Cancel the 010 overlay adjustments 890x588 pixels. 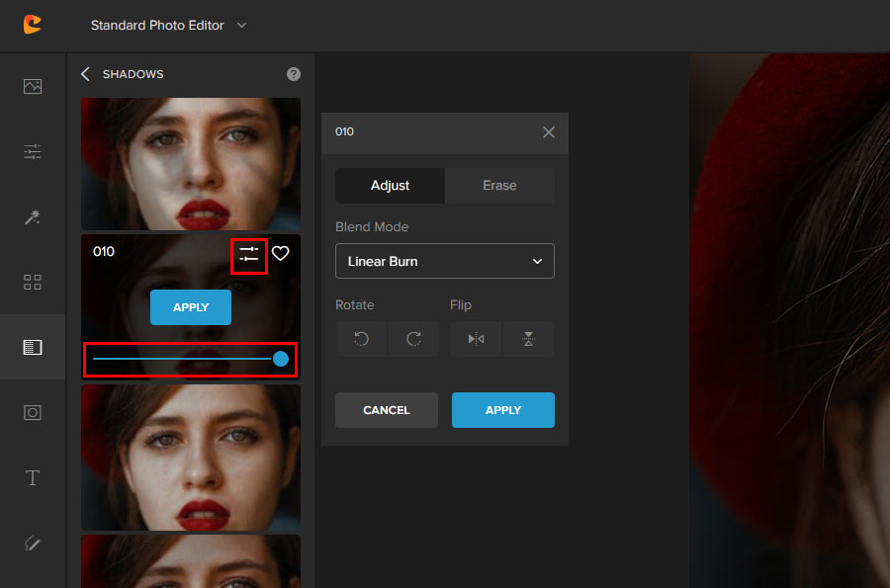pyautogui.click(x=386, y=410)
